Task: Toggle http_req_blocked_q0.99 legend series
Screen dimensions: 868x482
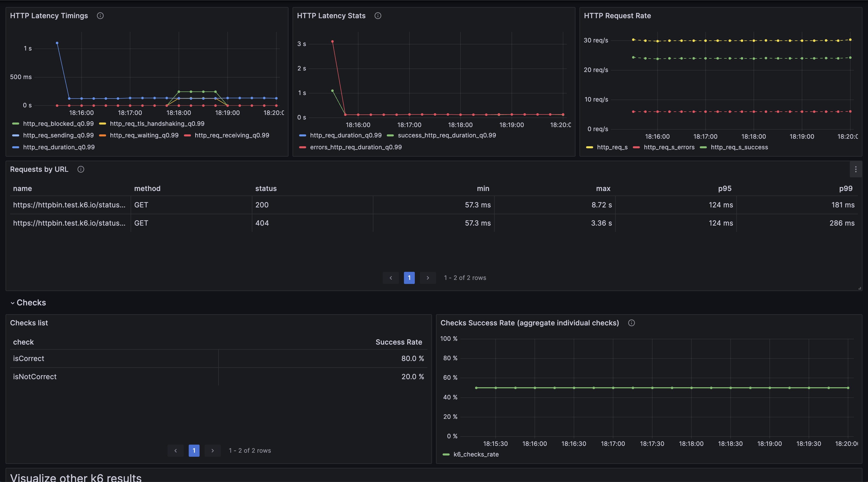Action: (x=58, y=124)
